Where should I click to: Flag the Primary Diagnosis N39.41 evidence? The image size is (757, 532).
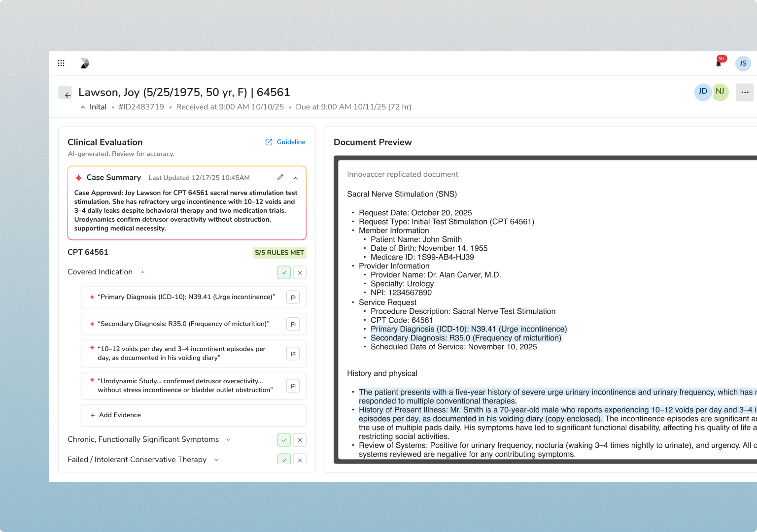293,298
